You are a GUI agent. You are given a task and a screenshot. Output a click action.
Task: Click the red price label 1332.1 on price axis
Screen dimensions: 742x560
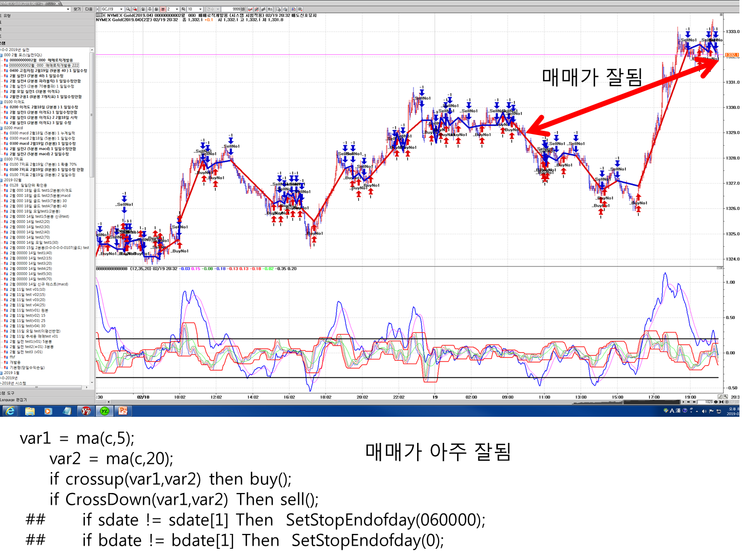(732, 55)
